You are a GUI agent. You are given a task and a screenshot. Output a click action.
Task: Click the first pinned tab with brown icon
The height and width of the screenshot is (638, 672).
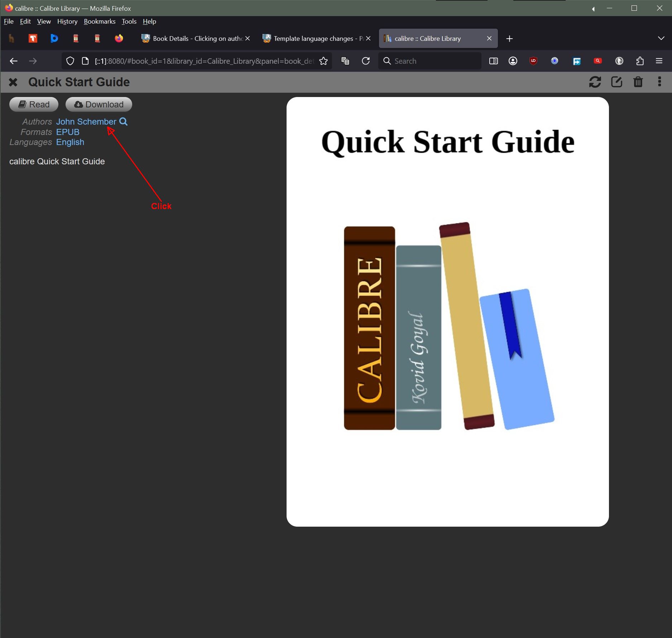coord(11,38)
